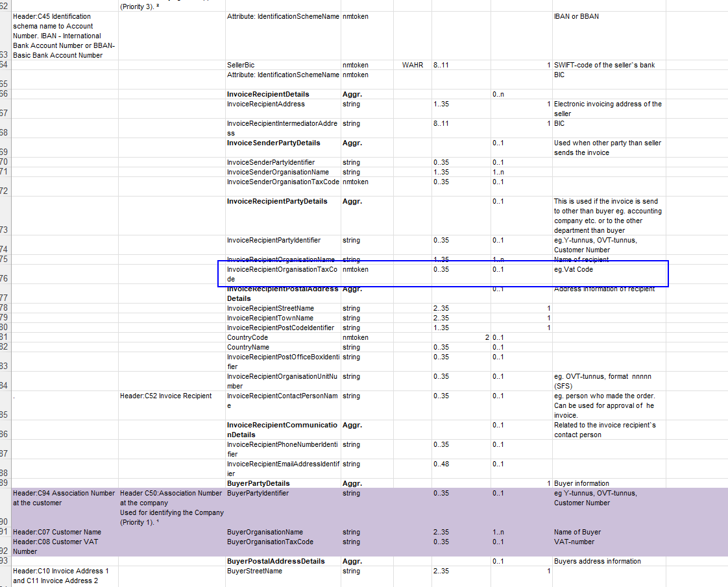Click 'eg. OVT-tunnus, format nnnnn' cell
Screen dimensions: 728x587
609,381
